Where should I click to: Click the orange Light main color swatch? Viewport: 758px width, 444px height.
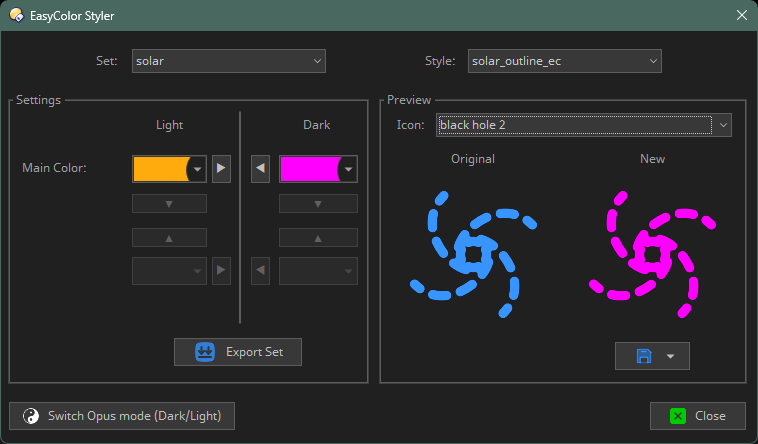coord(160,169)
